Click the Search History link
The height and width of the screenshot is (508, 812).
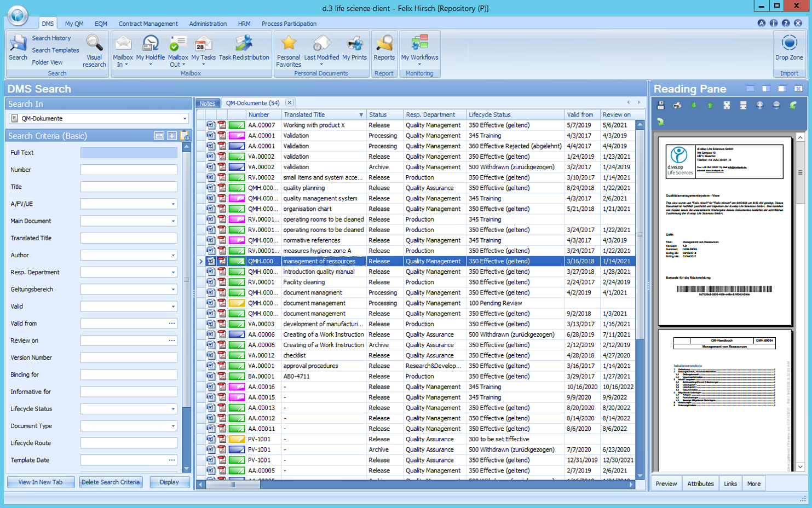tap(51, 38)
